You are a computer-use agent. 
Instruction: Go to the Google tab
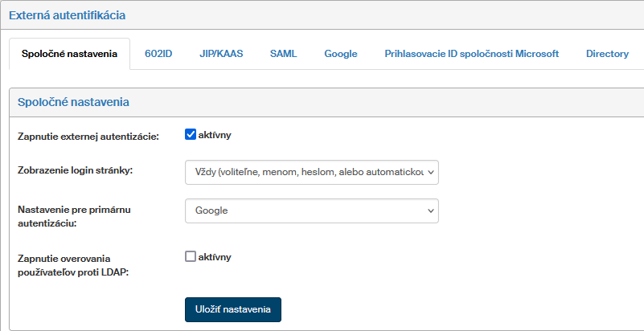tap(340, 54)
